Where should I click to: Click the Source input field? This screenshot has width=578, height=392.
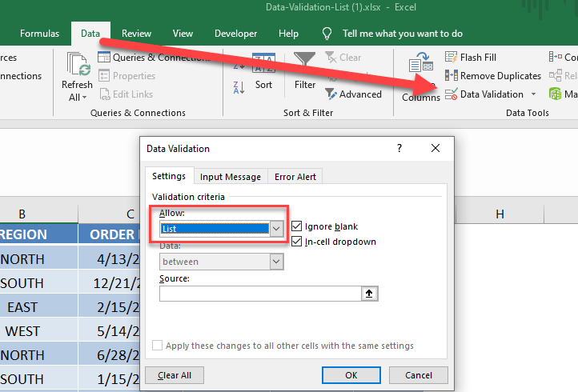tap(260, 294)
